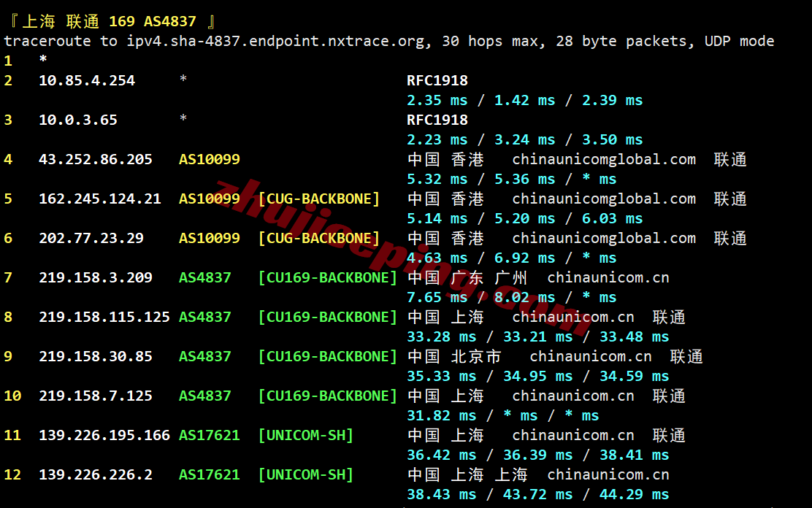Click latency value 5.32 ms
This screenshot has height=508, width=812.
(x=437, y=179)
